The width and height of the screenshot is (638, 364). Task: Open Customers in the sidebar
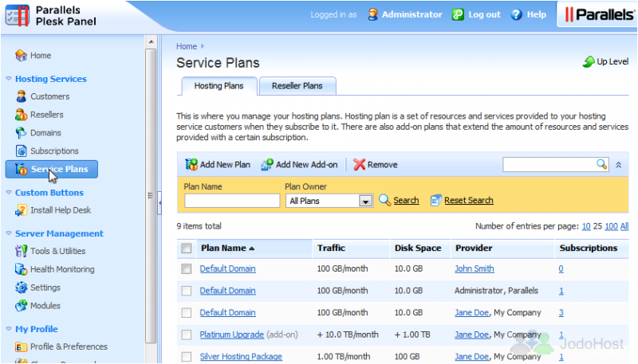tap(49, 96)
